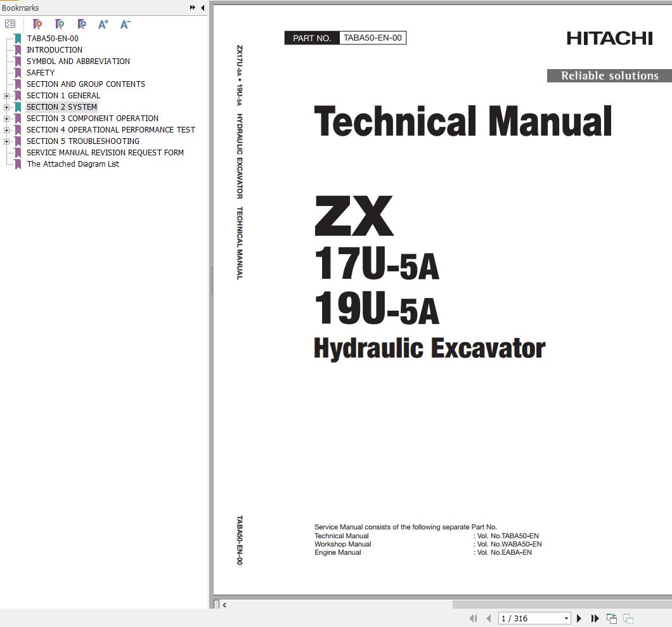Go to SERVICE MANUAL REVISION REQUEST FORM
This screenshot has height=627, width=672.
105,152
